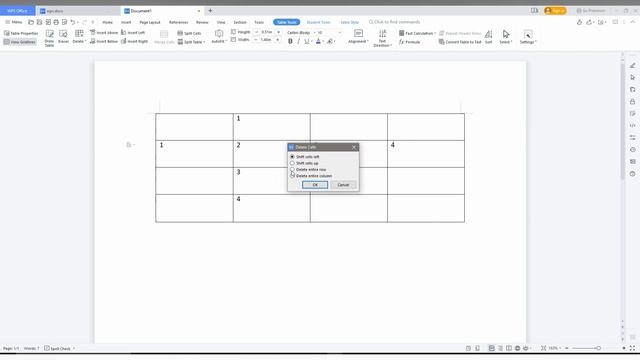Open the AutoFit dropdown
The height and width of the screenshot is (360, 640).
click(x=219, y=37)
